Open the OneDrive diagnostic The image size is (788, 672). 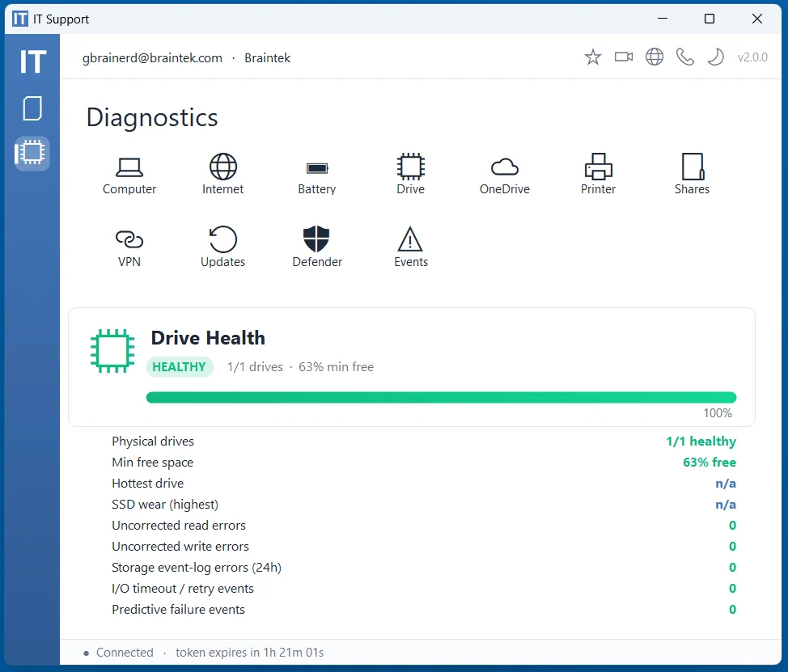point(505,175)
